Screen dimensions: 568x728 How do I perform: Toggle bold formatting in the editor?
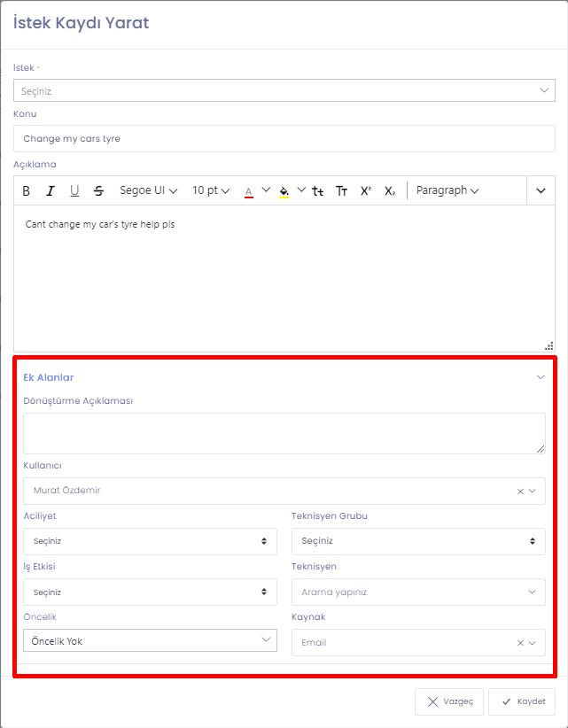[x=27, y=190]
